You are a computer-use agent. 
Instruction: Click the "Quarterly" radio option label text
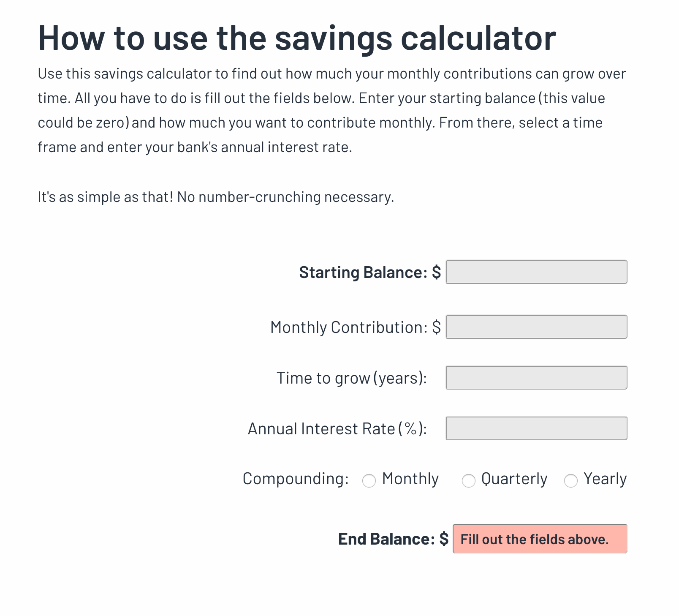pyautogui.click(x=514, y=479)
